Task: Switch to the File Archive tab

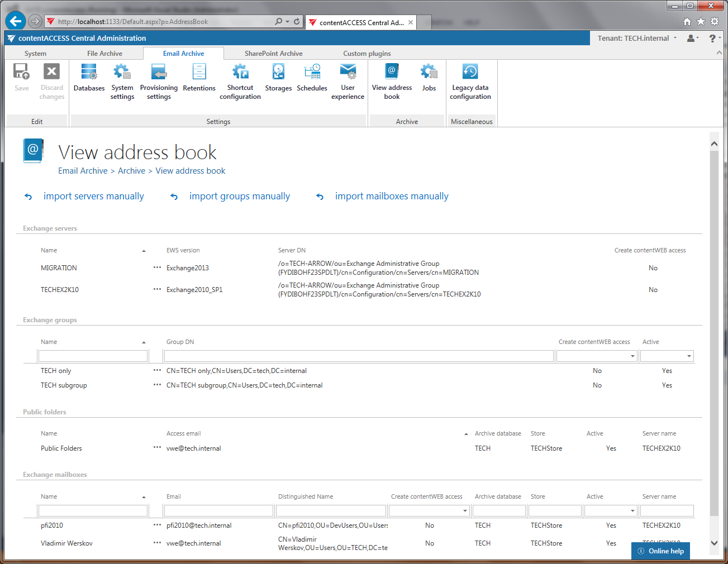Action: (x=104, y=54)
